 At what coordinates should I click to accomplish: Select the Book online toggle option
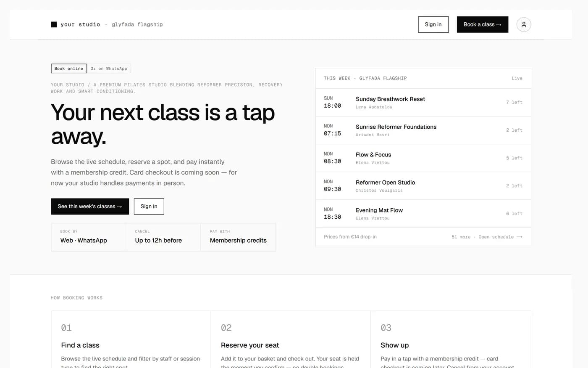click(69, 69)
